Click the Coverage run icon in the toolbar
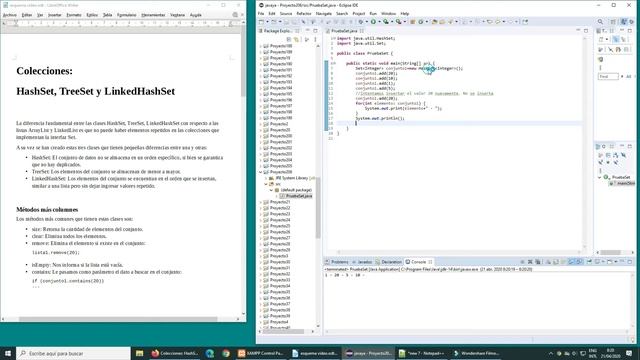The image size is (640, 360). [x=385, y=22]
